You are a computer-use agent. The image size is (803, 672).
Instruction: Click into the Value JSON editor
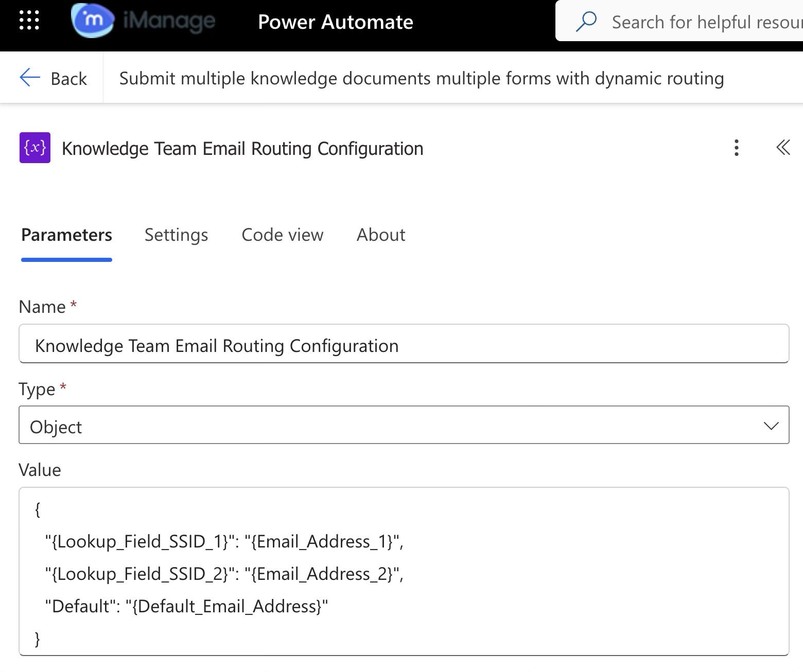(404, 572)
